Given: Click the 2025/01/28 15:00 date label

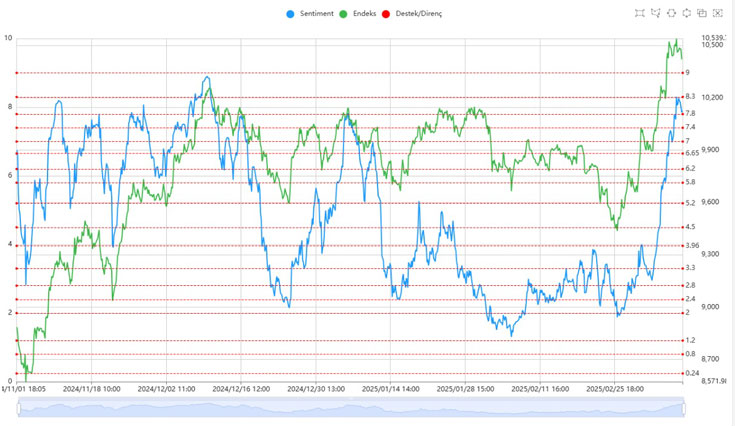Looking at the screenshot, I should pyautogui.click(x=465, y=389).
